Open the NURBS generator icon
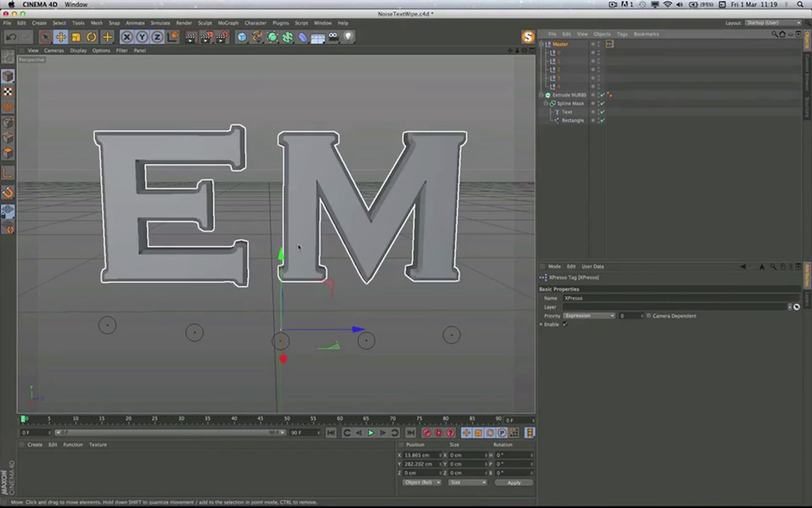Screen dimensions: 812x508 [x=273, y=37]
